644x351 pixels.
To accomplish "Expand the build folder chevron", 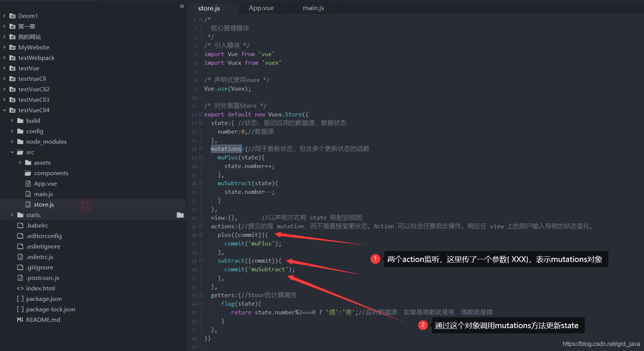I will [x=12, y=120].
